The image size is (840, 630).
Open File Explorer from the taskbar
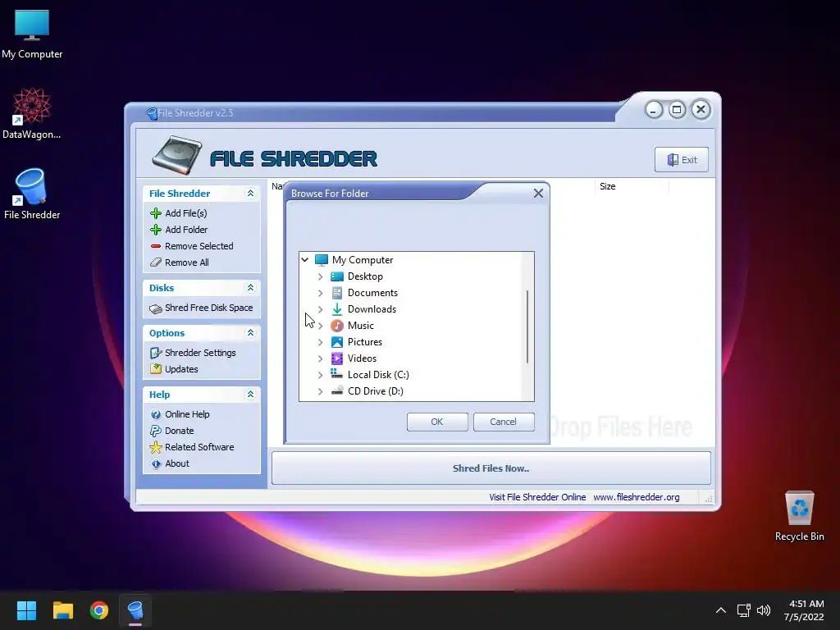[62, 610]
